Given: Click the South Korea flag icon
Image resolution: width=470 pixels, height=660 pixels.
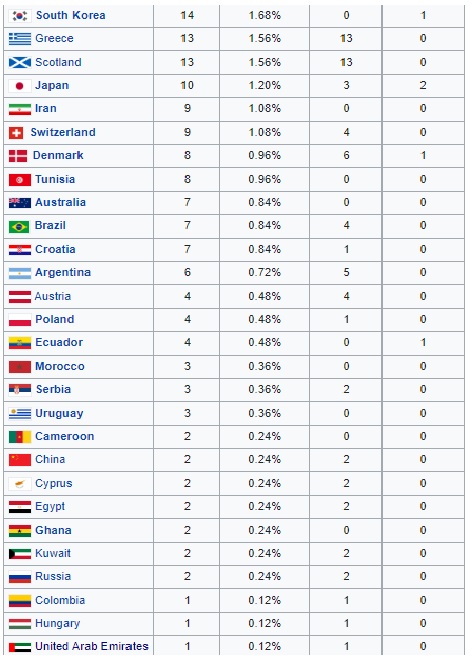Looking at the screenshot, I should 20,16.
